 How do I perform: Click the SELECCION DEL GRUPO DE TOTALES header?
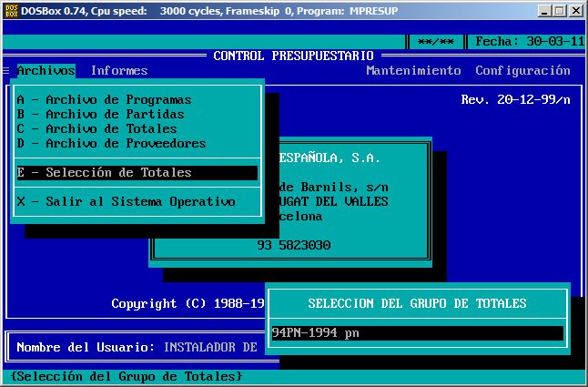417,304
